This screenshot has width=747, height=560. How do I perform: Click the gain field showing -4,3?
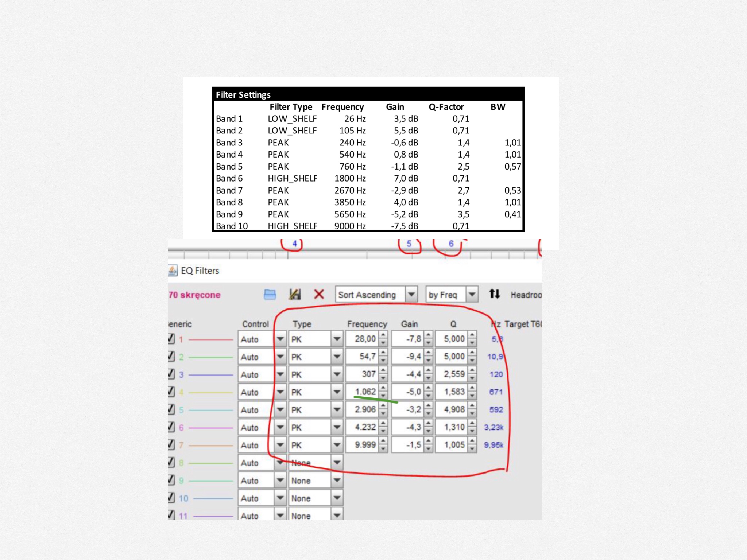(x=407, y=427)
